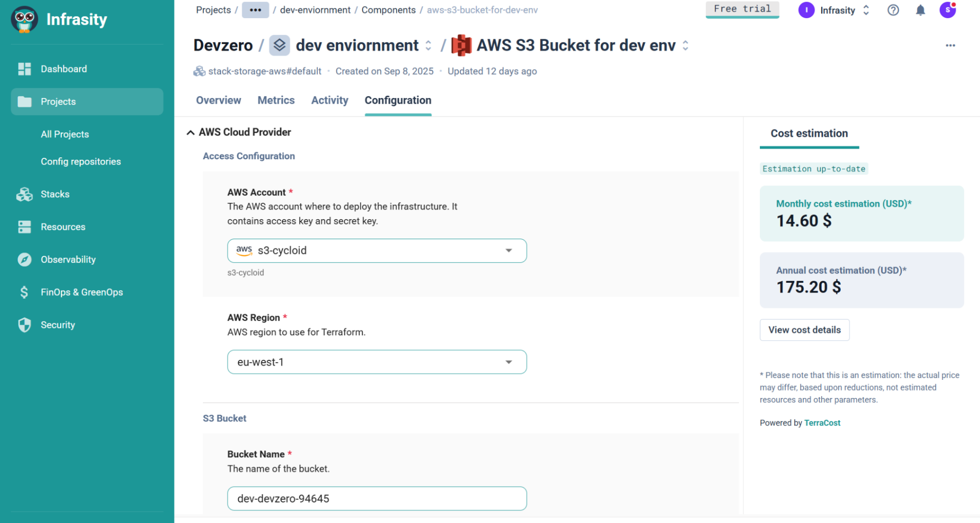
Task: Open FinOps & GreenOps section
Action: (81, 292)
